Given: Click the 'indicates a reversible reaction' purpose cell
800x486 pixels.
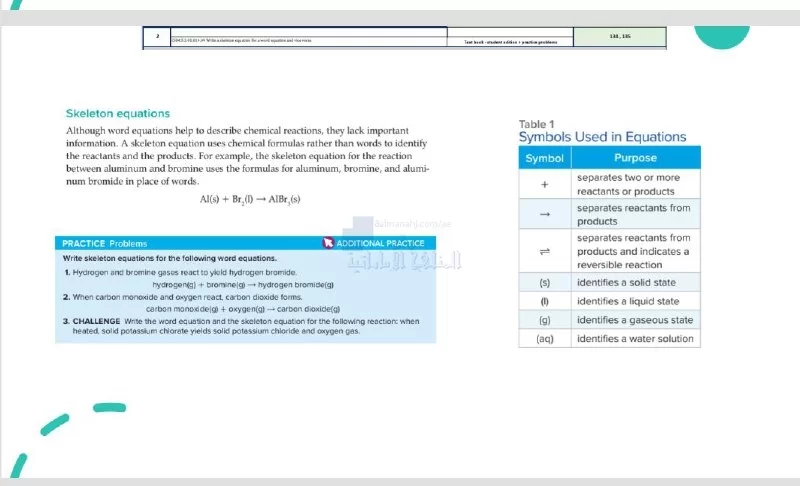Looking at the screenshot, I should [x=636, y=251].
